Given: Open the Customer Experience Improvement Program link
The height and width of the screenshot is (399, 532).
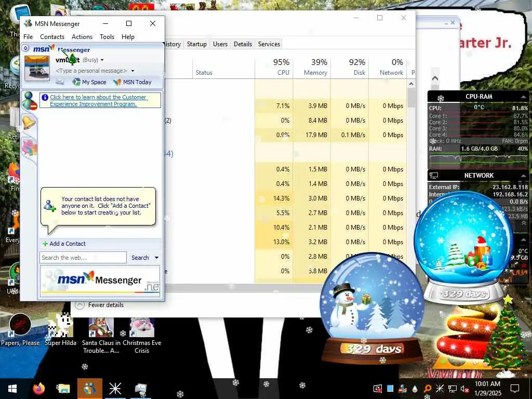Looking at the screenshot, I should point(98,100).
